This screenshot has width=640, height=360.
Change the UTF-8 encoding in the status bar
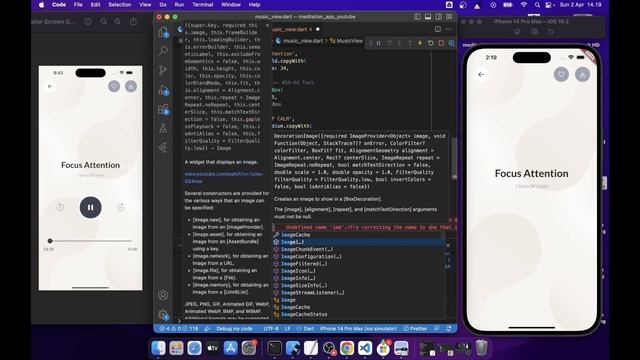[271, 329]
